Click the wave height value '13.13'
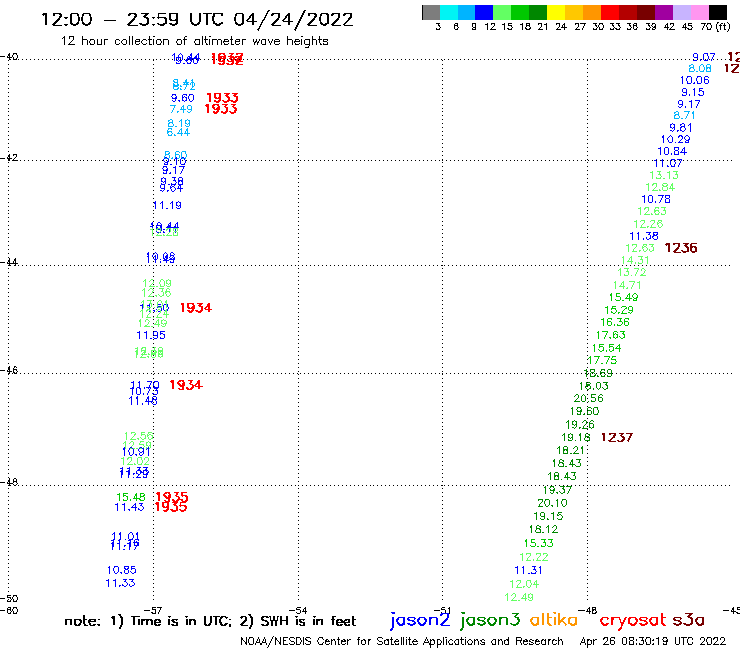Viewport: 740px width, 650px height. (x=664, y=175)
